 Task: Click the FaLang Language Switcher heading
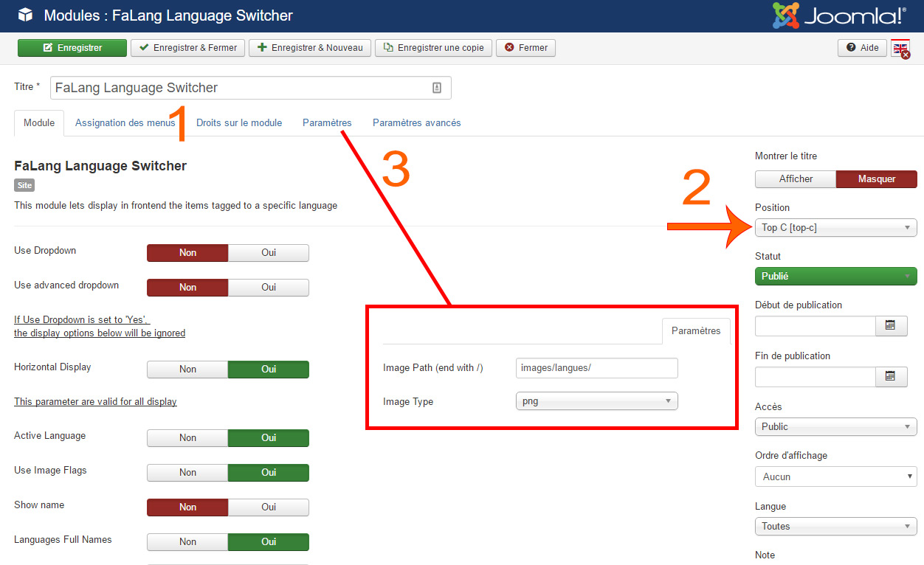[100, 166]
